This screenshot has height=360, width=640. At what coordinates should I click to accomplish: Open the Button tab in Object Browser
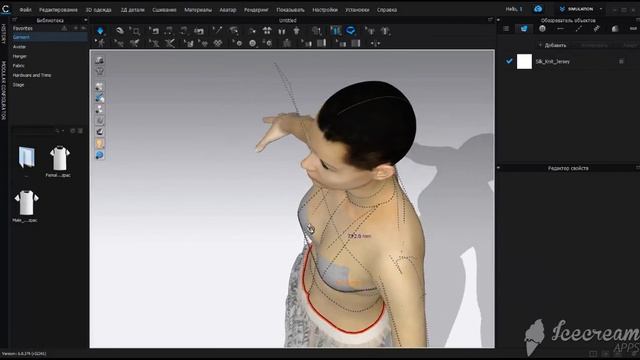[542, 29]
